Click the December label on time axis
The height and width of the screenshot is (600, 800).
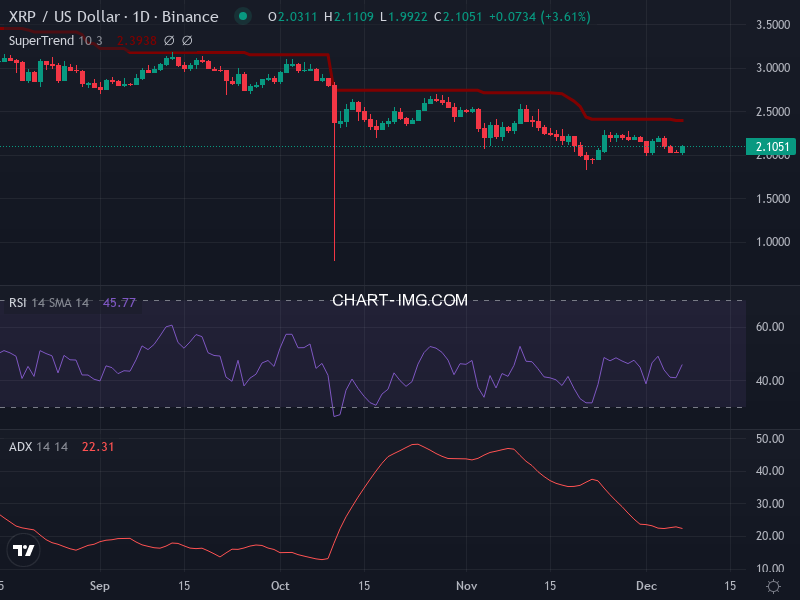tap(646, 587)
